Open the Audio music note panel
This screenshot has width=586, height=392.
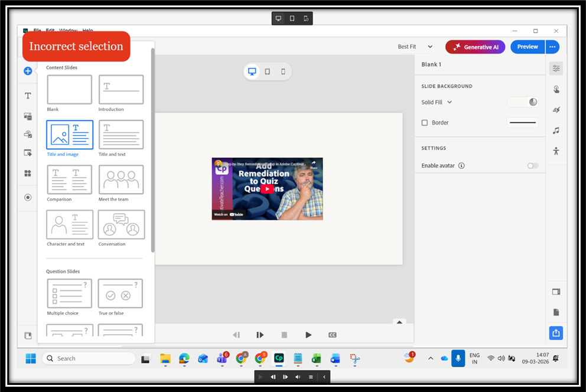click(x=556, y=130)
